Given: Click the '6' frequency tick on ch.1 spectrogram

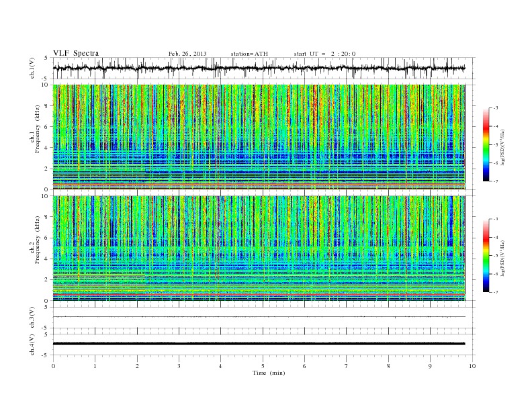Looking at the screenshot, I should [46, 127].
